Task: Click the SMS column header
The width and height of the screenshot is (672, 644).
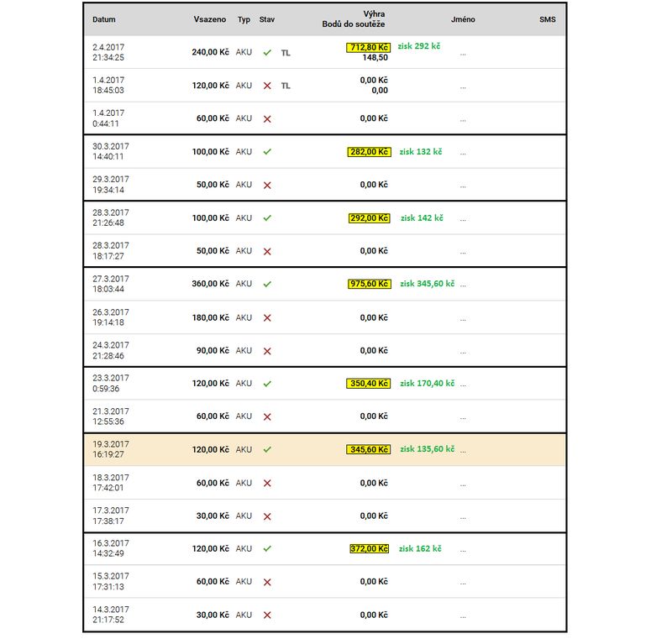Action: click(547, 19)
